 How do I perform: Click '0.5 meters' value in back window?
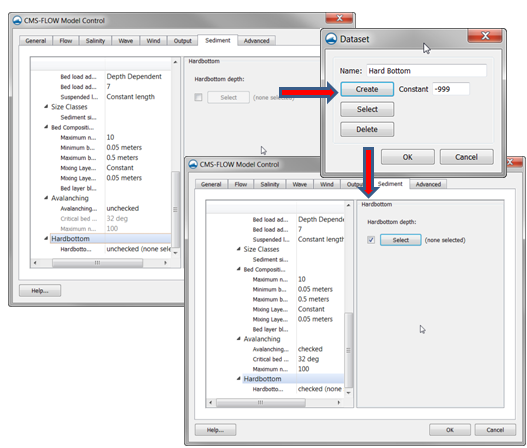coord(122,157)
